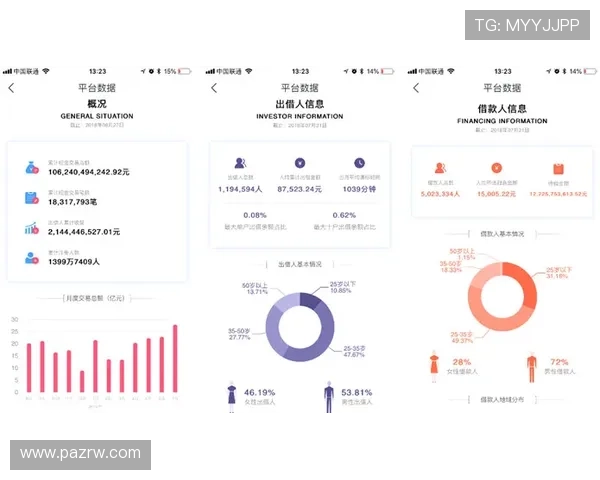Tap 月度交易总额 (亿元) section header
The width and height of the screenshot is (600, 480).
(x=96, y=298)
